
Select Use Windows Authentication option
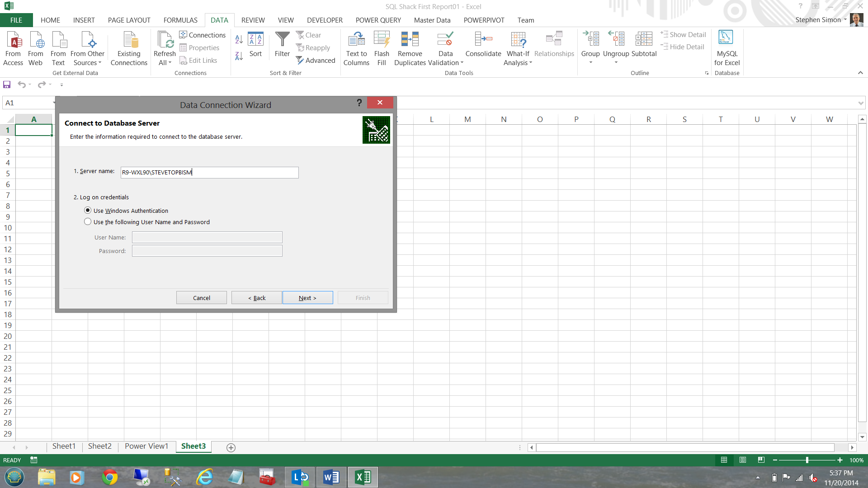click(x=88, y=211)
